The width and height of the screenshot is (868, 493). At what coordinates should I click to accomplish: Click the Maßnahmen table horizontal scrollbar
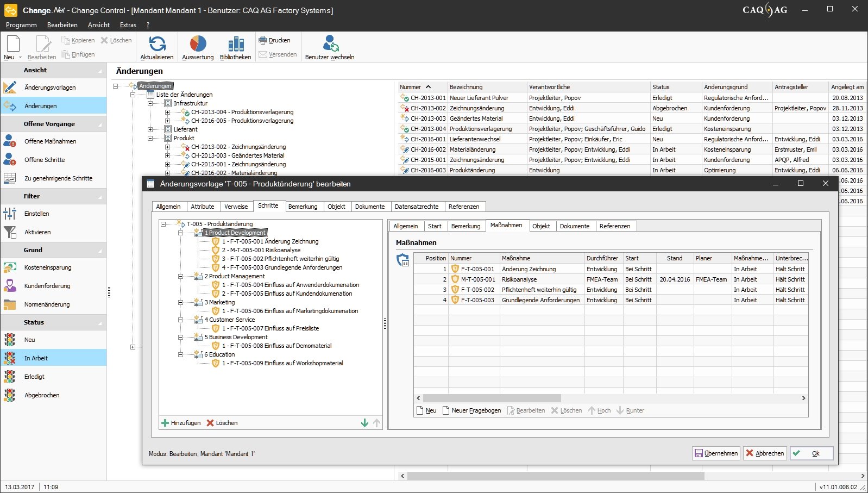click(492, 398)
